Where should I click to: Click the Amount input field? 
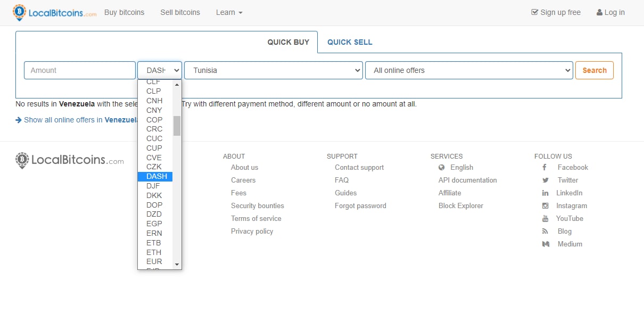tap(80, 70)
